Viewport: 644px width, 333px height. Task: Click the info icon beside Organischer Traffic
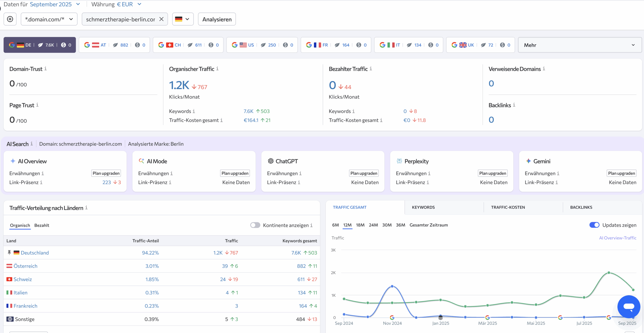(217, 69)
